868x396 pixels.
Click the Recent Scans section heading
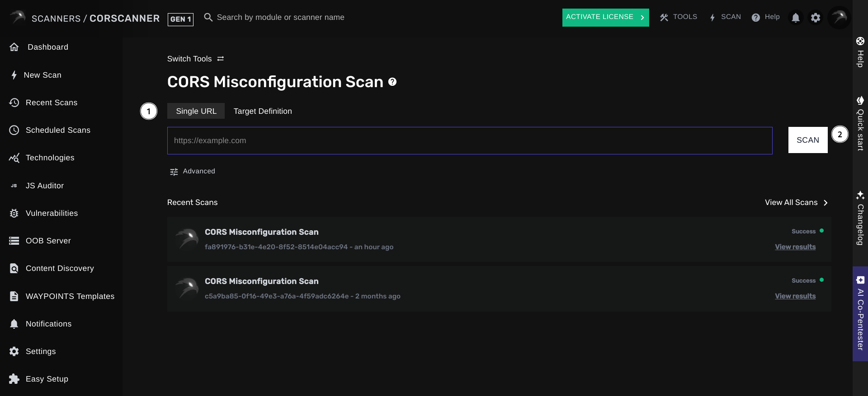click(x=193, y=202)
